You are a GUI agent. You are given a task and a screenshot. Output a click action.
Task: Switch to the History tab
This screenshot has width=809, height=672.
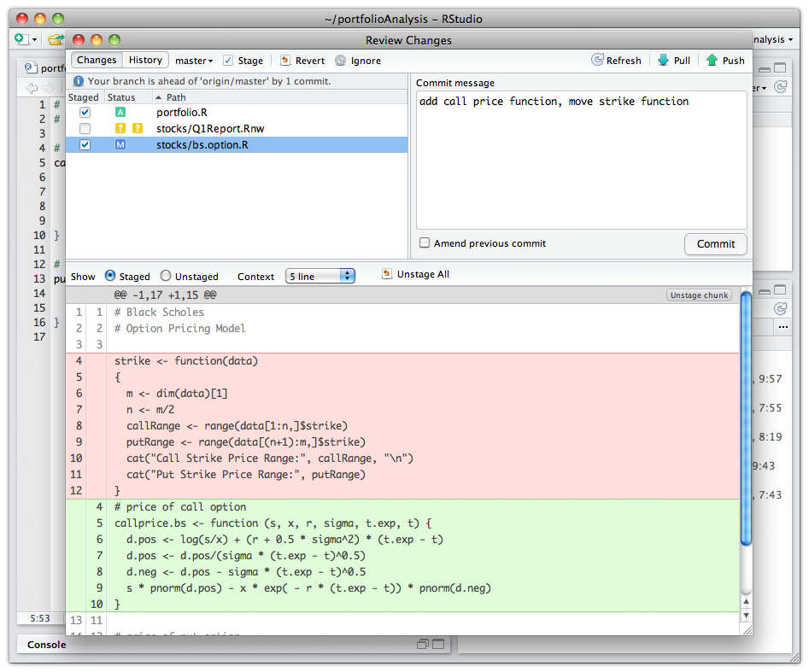pyautogui.click(x=145, y=60)
